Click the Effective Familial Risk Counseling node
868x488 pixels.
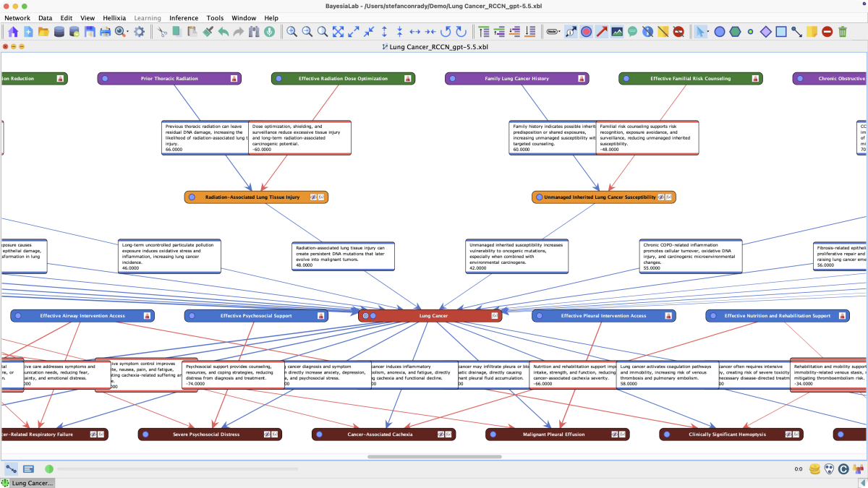pyautogui.click(x=690, y=78)
